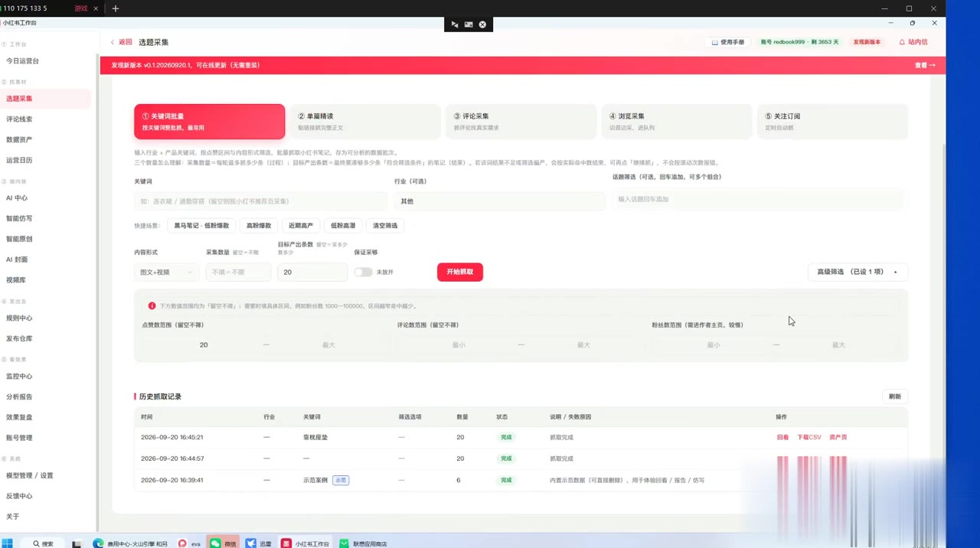Click the 关键词 input field
This screenshot has width=980, height=548.
point(261,201)
